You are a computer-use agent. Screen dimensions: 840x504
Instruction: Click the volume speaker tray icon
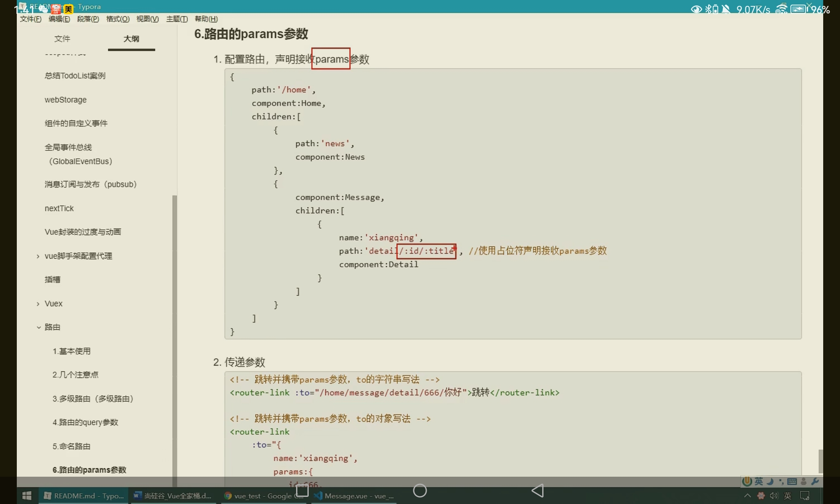(774, 496)
